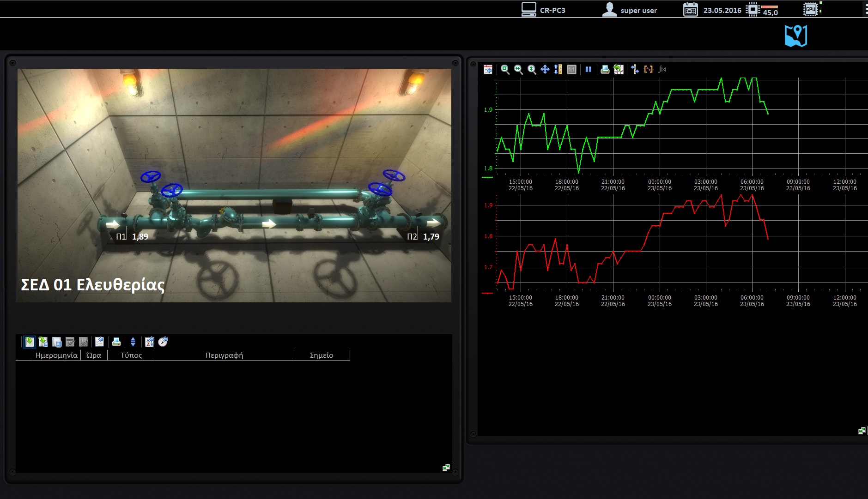Image resolution: width=868 pixels, height=499 pixels.
Task: Open chart configuration icon at toolbar start
Action: (488, 70)
